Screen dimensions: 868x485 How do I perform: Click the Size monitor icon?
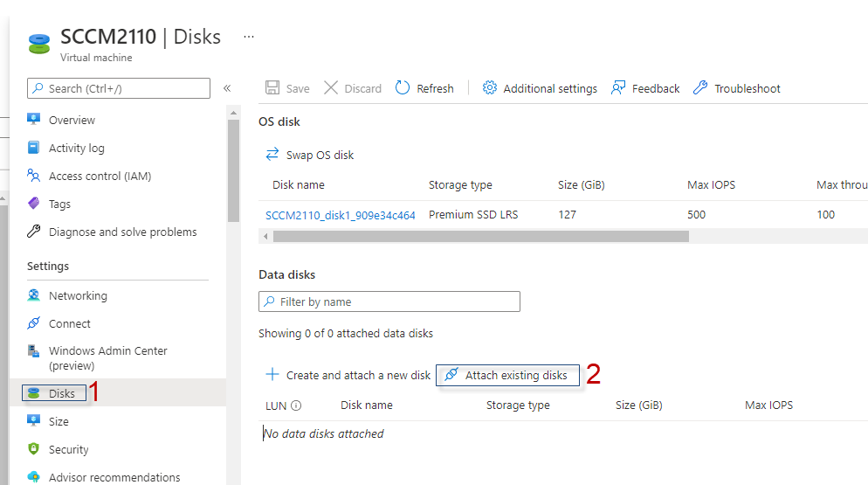point(34,420)
